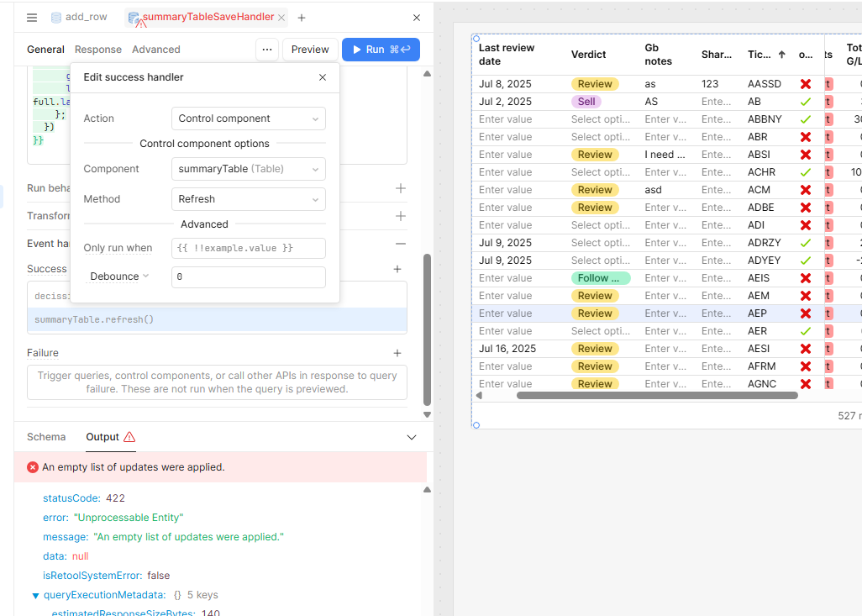This screenshot has height=616, width=862.
Task: Toggle the green checkmark in the ACHR row
Action: click(806, 172)
